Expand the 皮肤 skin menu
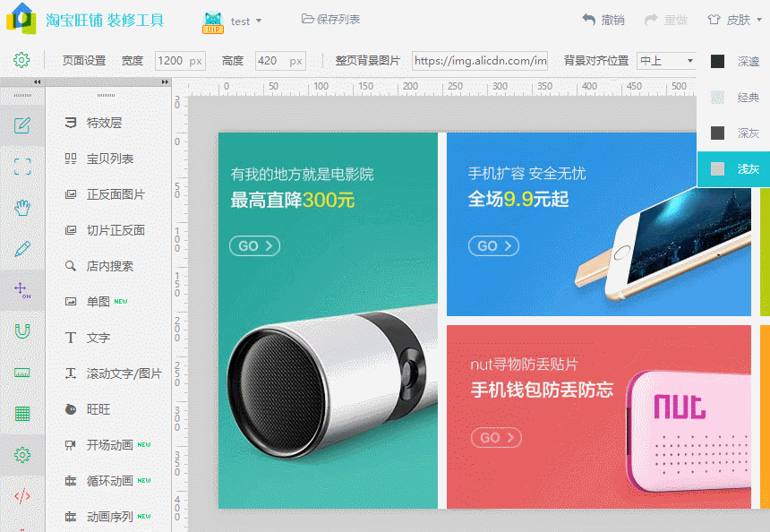770x532 pixels. 738,19
